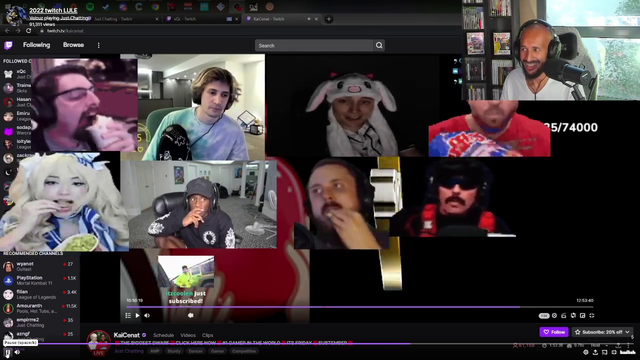Click the Twitch search input field
The height and width of the screenshot is (360, 640).
point(314,45)
